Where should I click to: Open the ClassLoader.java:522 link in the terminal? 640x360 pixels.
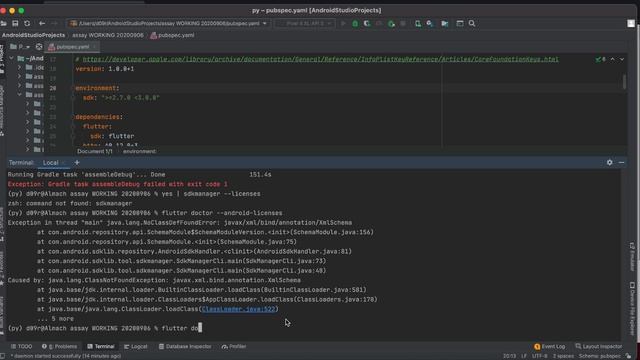click(239, 309)
